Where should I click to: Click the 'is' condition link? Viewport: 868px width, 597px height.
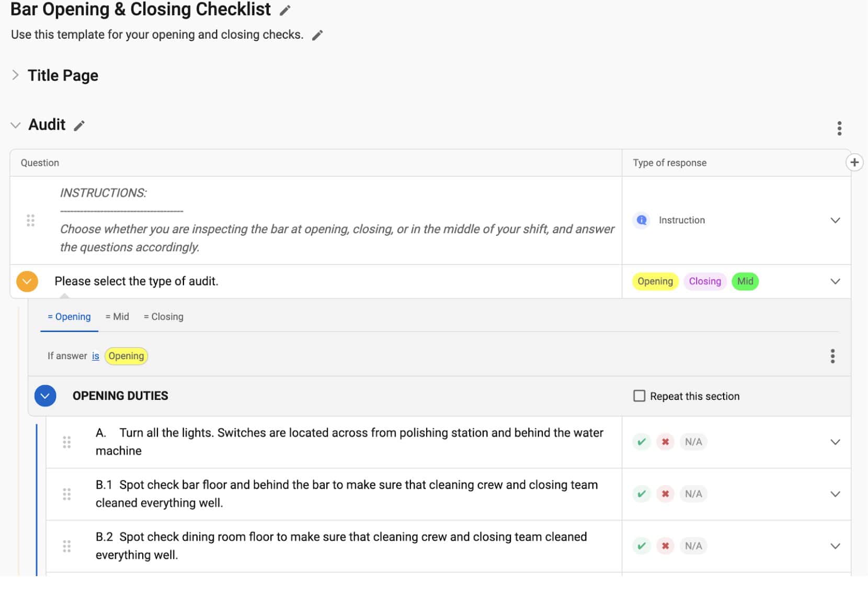pos(96,356)
